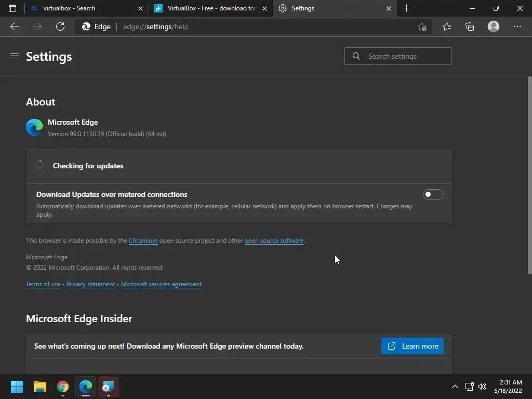Add this page to favorites star icon
Screen dimensions: 532x399
(x=422, y=26)
